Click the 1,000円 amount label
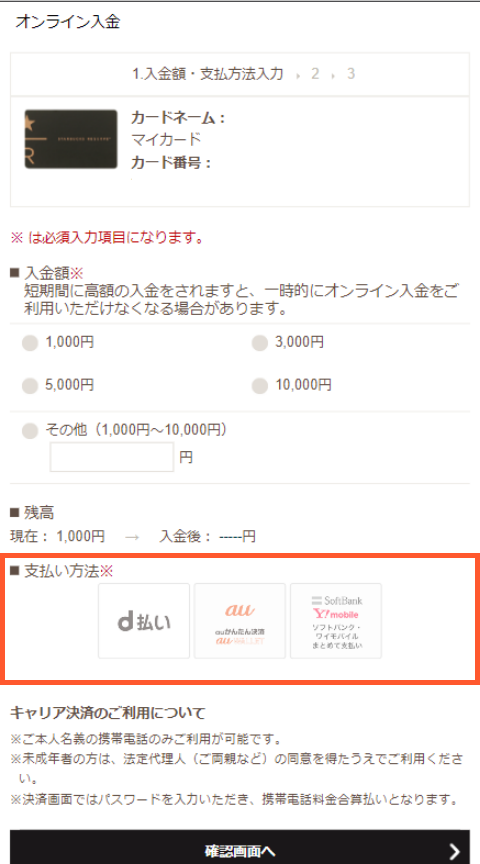The width and height of the screenshot is (480, 864). point(69,343)
